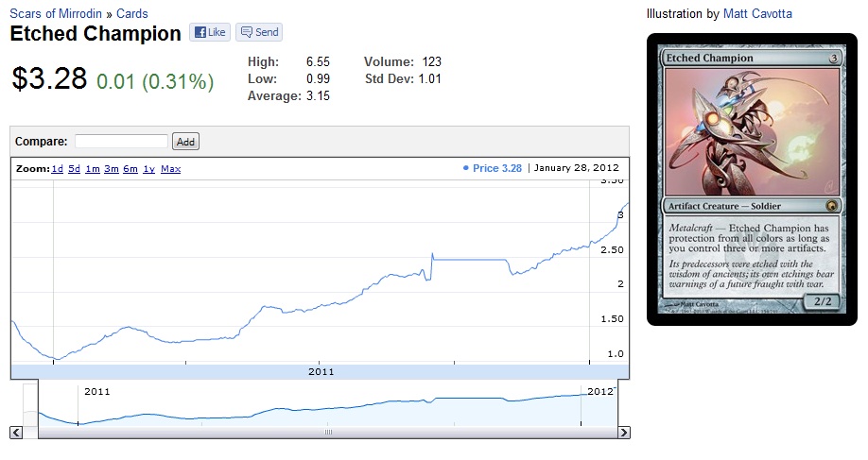
Task: Switch chart range to 1y
Action: (x=149, y=169)
